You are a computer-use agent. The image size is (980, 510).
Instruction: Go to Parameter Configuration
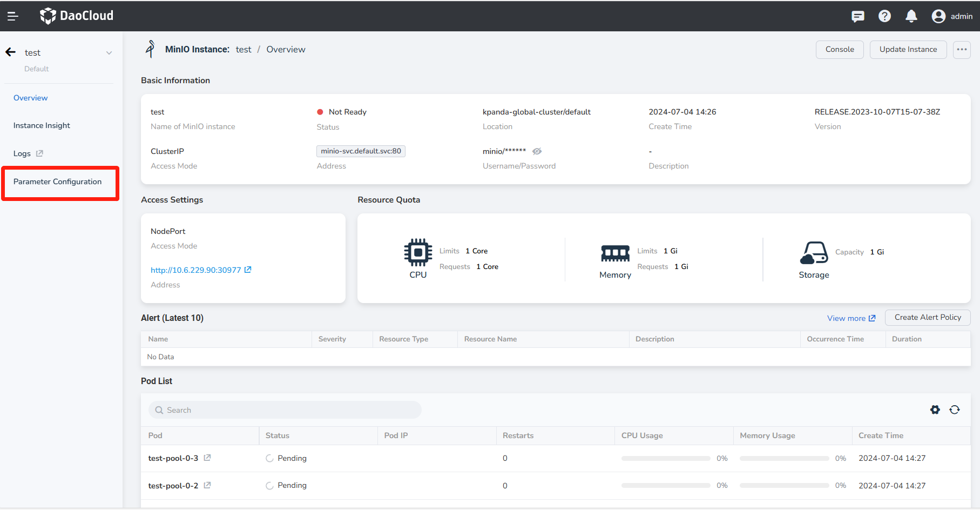(58, 182)
